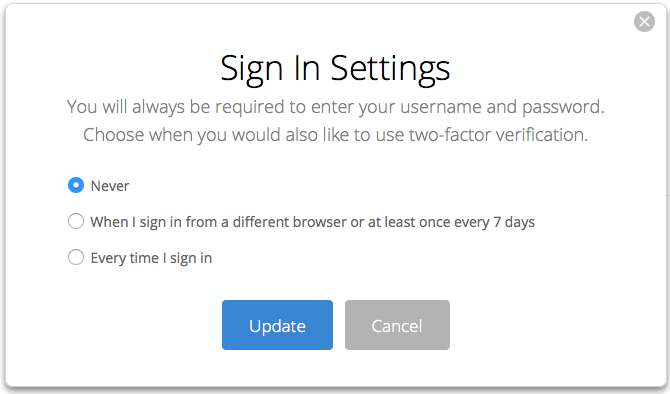The width and height of the screenshot is (670, 394).
Task: Click the words sign in in the third option
Action: pyautogui.click(x=191, y=259)
